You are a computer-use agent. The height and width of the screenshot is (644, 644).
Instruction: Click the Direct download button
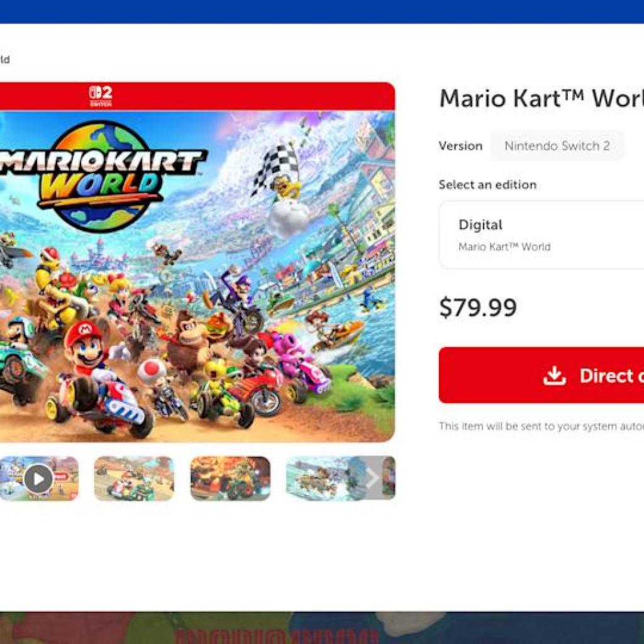541,375
